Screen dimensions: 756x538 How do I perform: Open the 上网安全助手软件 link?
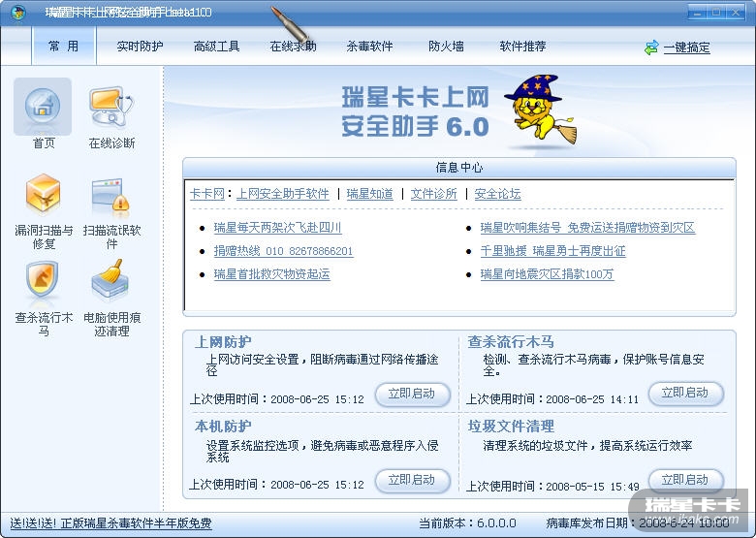pos(283,194)
